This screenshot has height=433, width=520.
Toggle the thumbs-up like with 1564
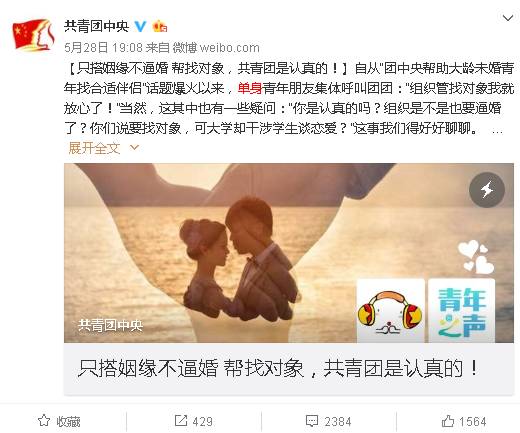tap(464, 421)
